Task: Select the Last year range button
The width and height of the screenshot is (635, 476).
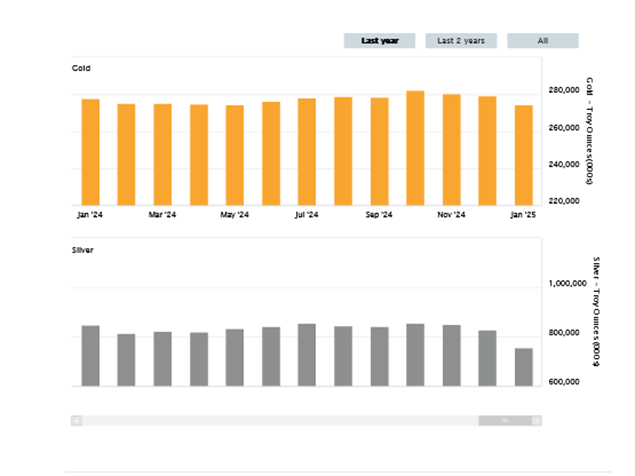Action: coord(380,41)
